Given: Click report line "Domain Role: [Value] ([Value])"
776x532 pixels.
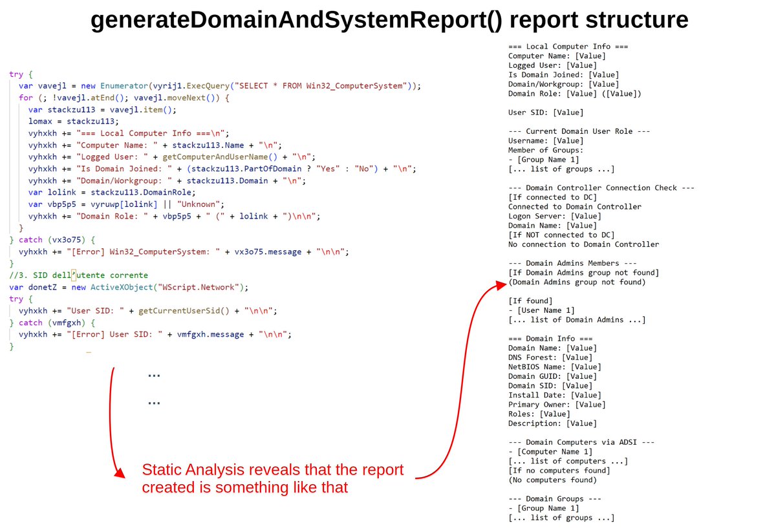Looking at the screenshot, I should 575,94.
